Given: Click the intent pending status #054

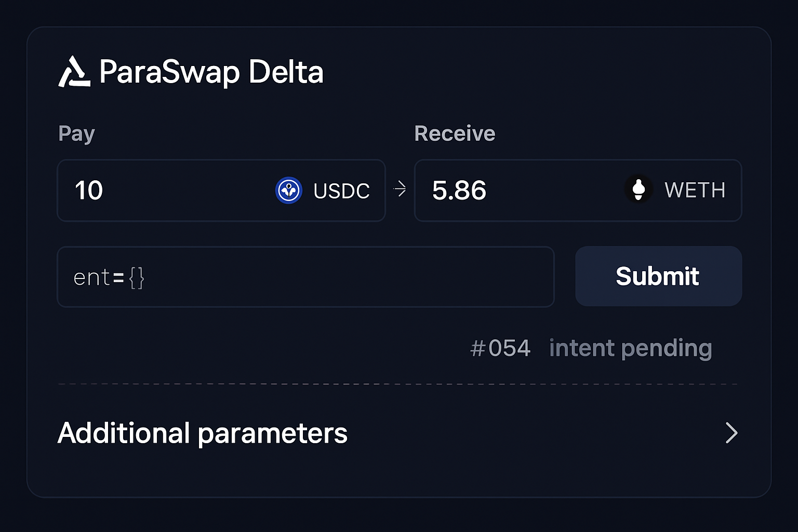Looking at the screenshot, I should point(591,348).
